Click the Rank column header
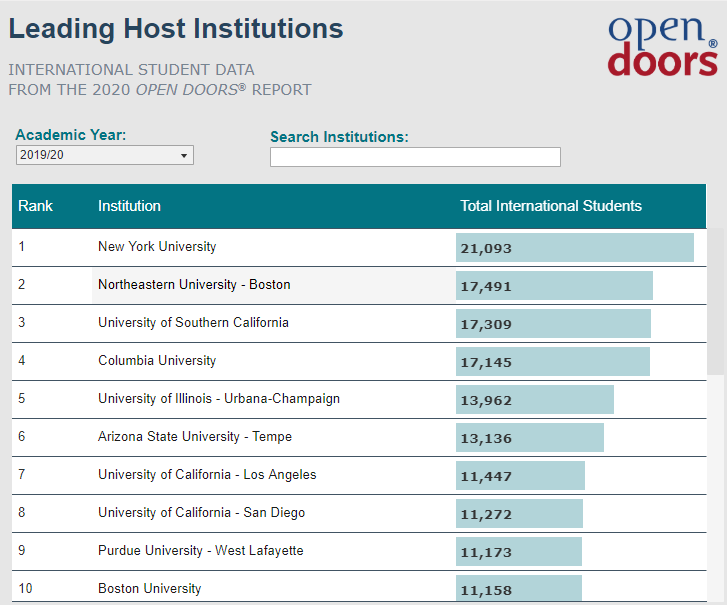The width and height of the screenshot is (727, 605). click(36, 206)
